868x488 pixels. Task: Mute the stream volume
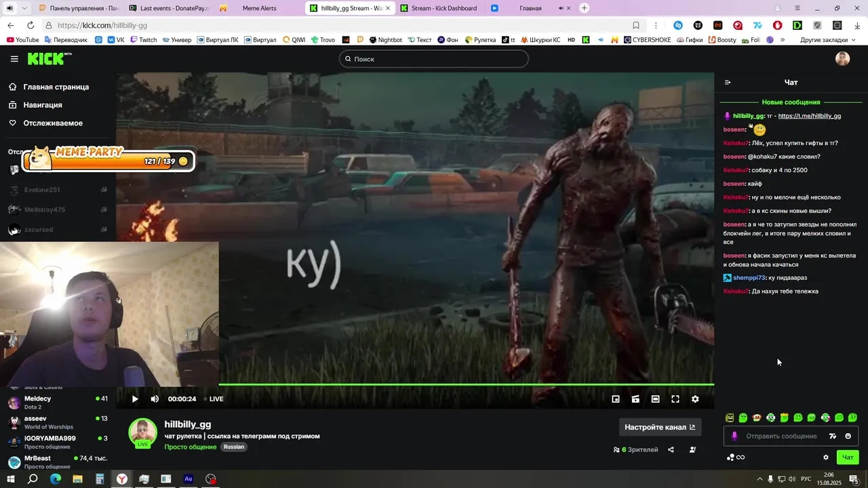(155, 399)
